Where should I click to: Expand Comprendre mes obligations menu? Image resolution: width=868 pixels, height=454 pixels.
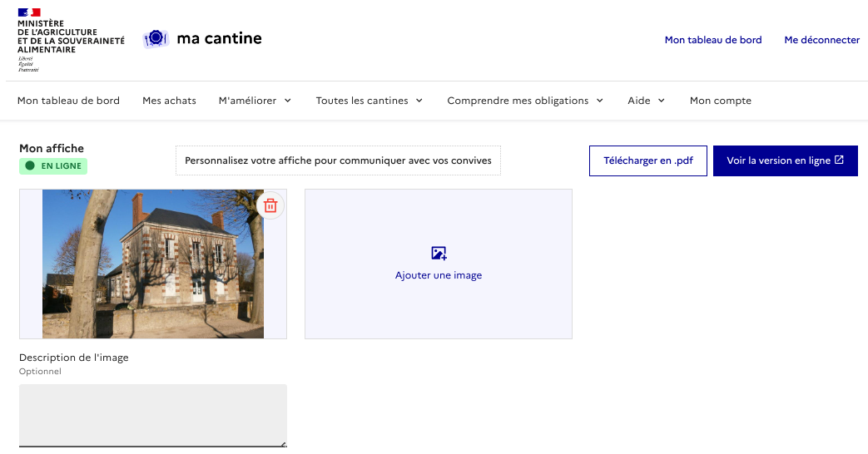[525, 101]
